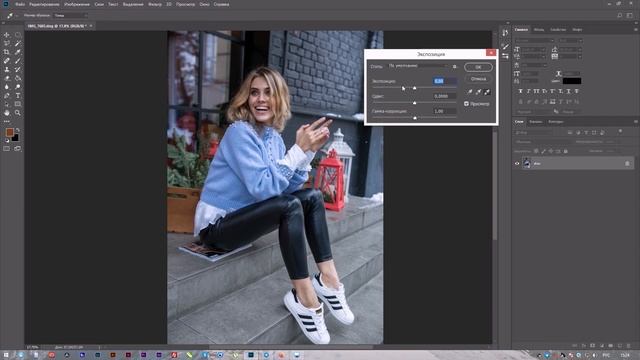Swap foreground and background colors
The width and height of the screenshot is (640, 360).
(x=18, y=130)
